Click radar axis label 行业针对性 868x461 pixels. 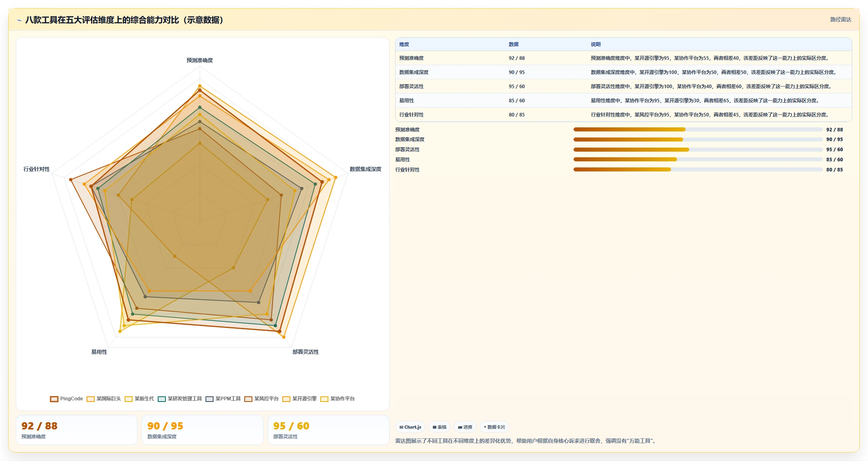(x=36, y=169)
